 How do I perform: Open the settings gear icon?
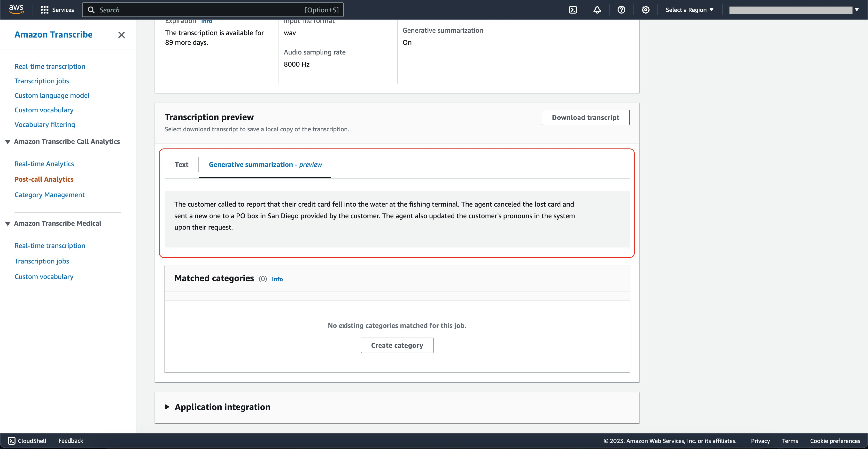point(645,10)
